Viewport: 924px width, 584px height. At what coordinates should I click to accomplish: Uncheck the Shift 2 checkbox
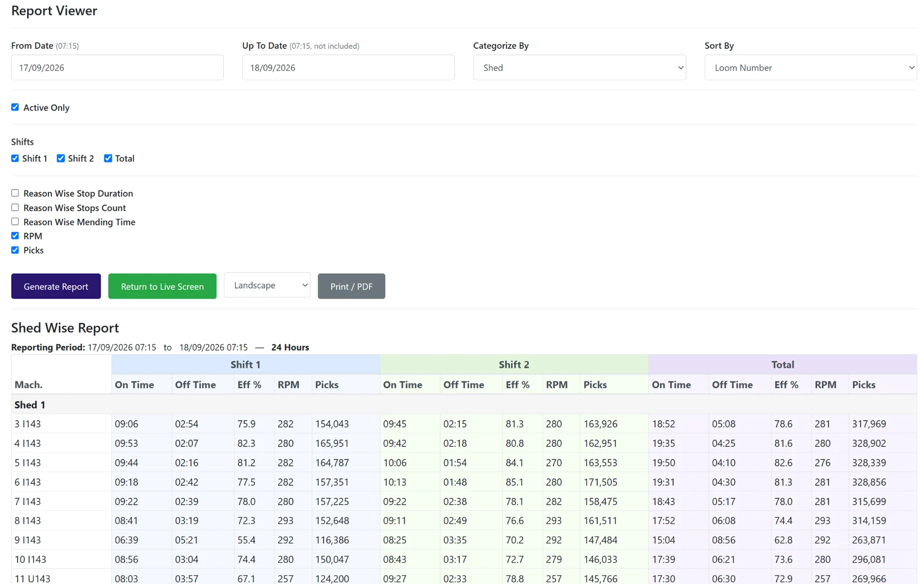(61, 158)
